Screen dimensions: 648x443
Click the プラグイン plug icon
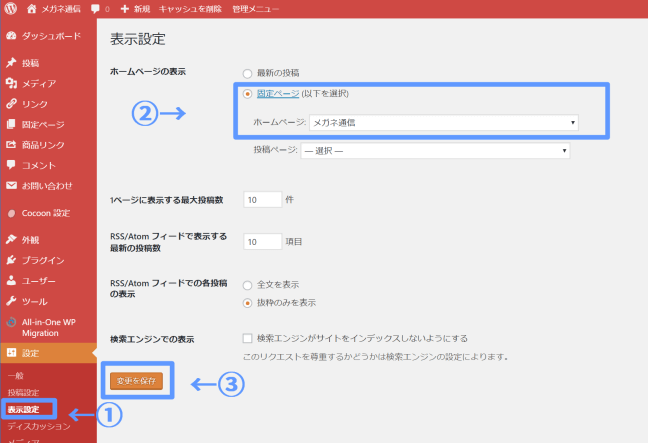(x=11, y=260)
